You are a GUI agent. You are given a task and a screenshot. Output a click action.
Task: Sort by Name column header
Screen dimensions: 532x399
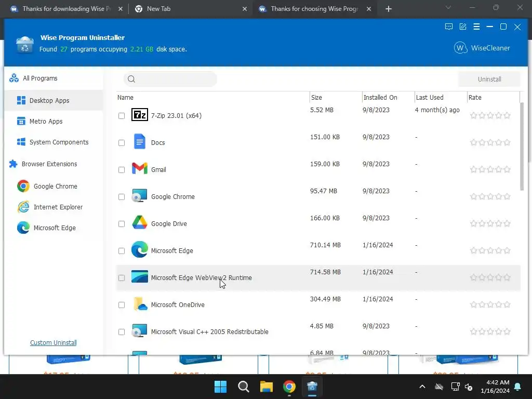coord(212,97)
